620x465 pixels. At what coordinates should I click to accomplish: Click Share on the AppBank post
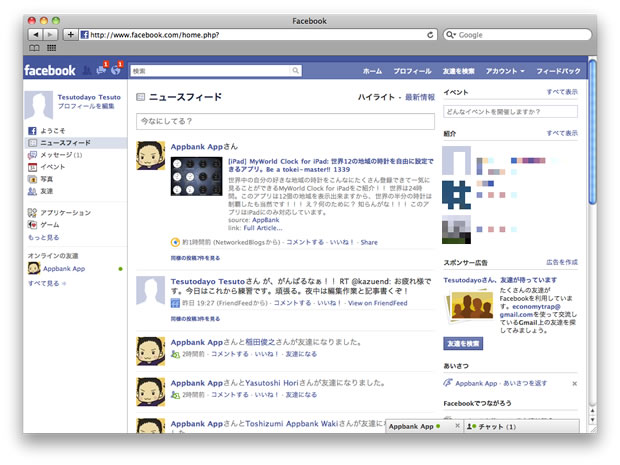point(369,242)
